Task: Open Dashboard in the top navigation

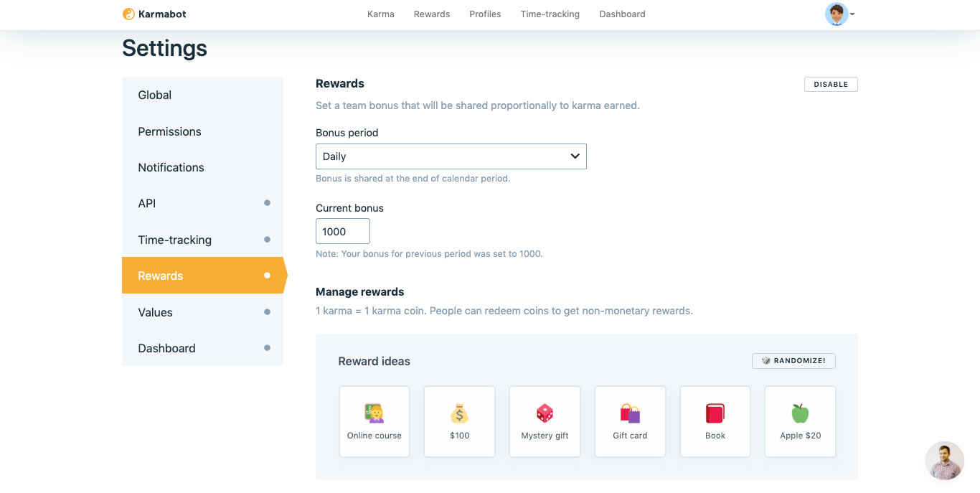Action: (623, 14)
